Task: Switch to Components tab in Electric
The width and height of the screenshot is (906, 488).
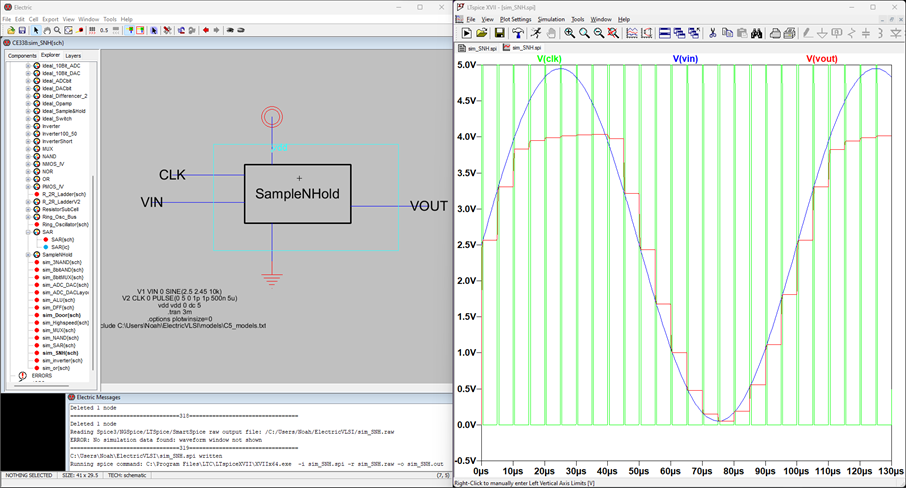Action: pyautogui.click(x=23, y=55)
